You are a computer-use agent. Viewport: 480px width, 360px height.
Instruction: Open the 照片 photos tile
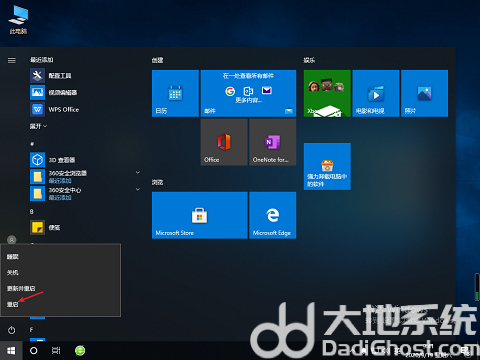pyautogui.click(x=424, y=93)
